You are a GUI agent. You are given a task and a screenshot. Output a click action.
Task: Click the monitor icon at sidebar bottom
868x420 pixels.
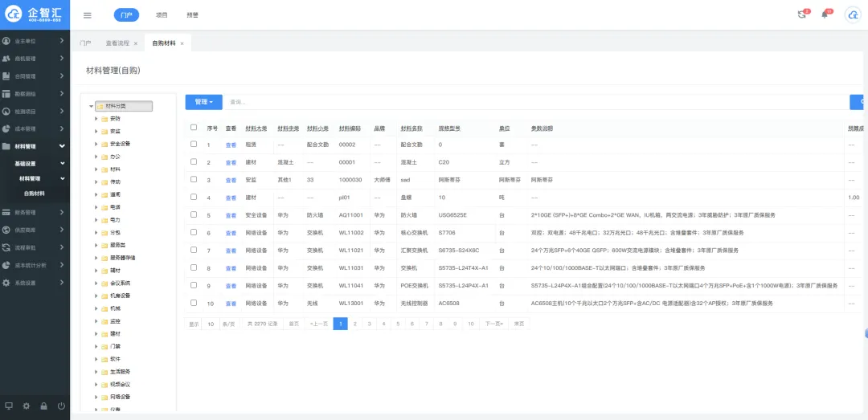8,406
